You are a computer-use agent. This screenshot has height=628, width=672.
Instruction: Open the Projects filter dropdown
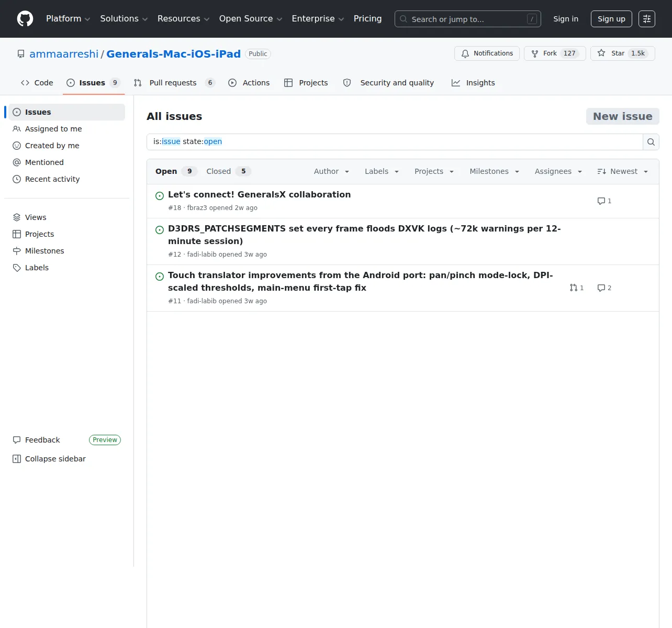click(x=434, y=171)
